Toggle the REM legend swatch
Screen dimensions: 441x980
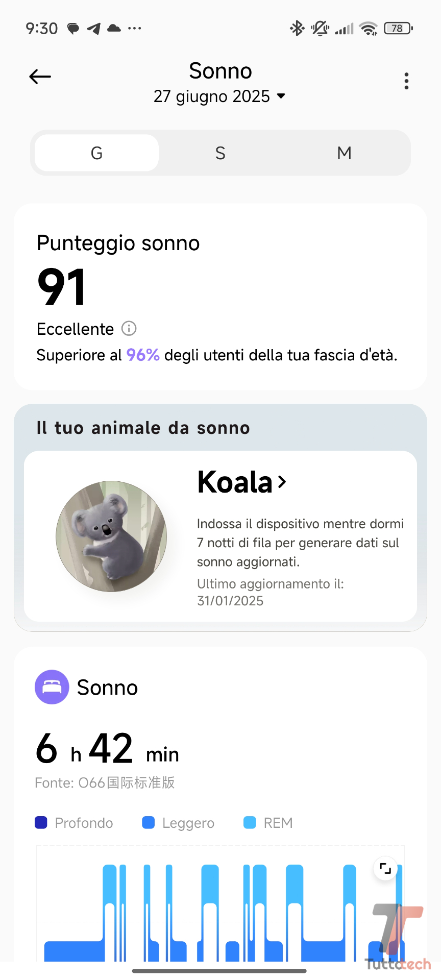[x=250, y=823]
